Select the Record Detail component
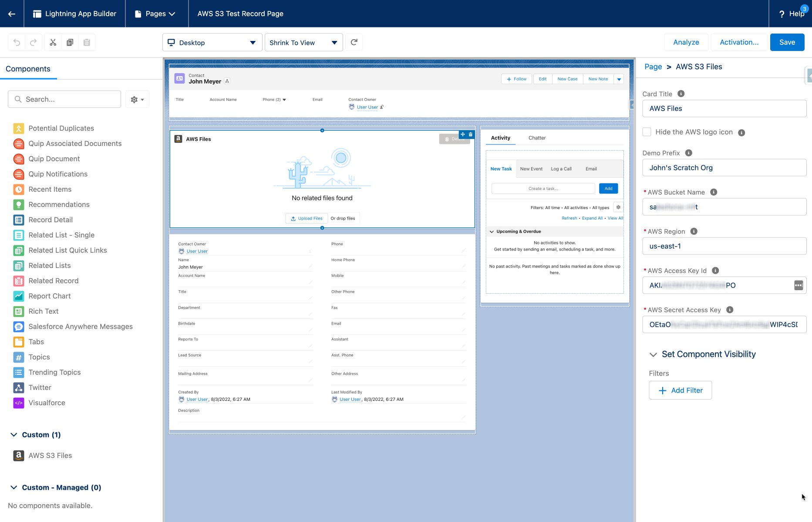812x522 pixels. coord(43,220)
